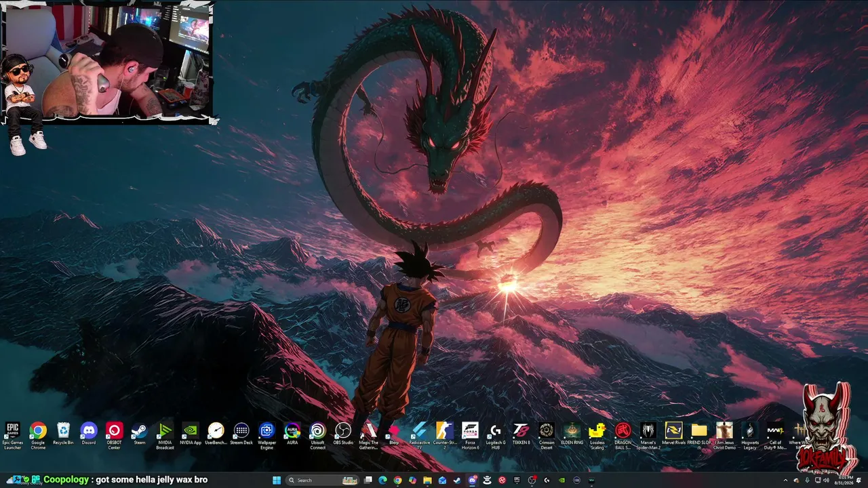Show hidden system tray icons
The image size is (868, 488).
(786, 481)
